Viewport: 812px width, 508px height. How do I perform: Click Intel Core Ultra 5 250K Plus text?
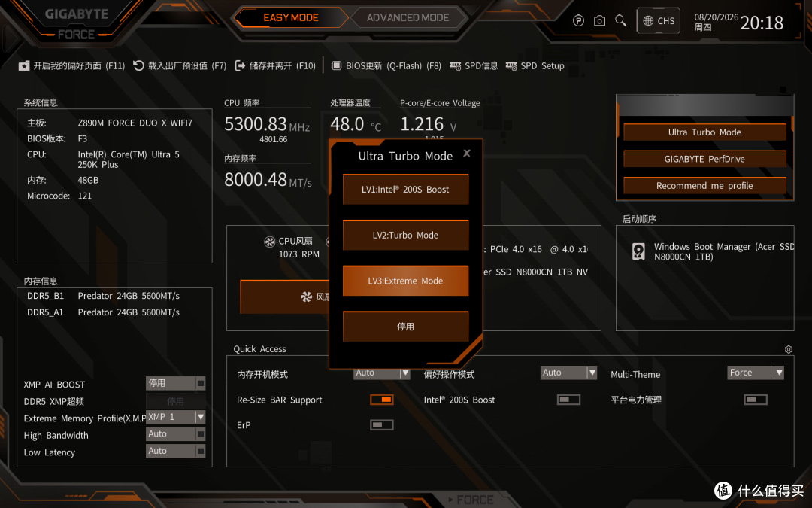coord(129,159)
